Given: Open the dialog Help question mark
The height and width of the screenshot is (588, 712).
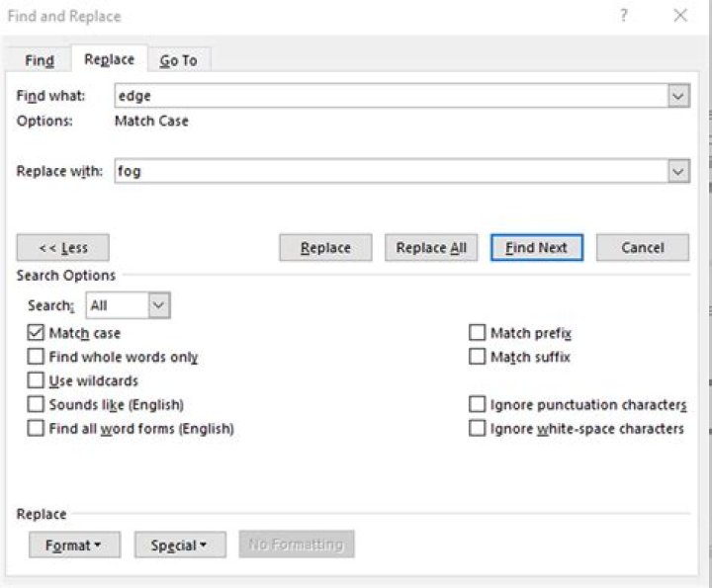Looking at the screenshot, I should point(624,16).
